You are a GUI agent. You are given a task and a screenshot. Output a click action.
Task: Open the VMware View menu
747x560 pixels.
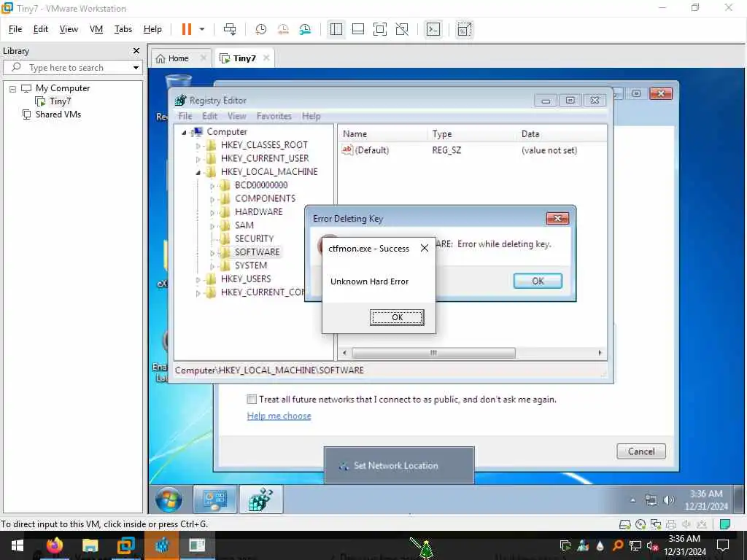click(69, 29)
